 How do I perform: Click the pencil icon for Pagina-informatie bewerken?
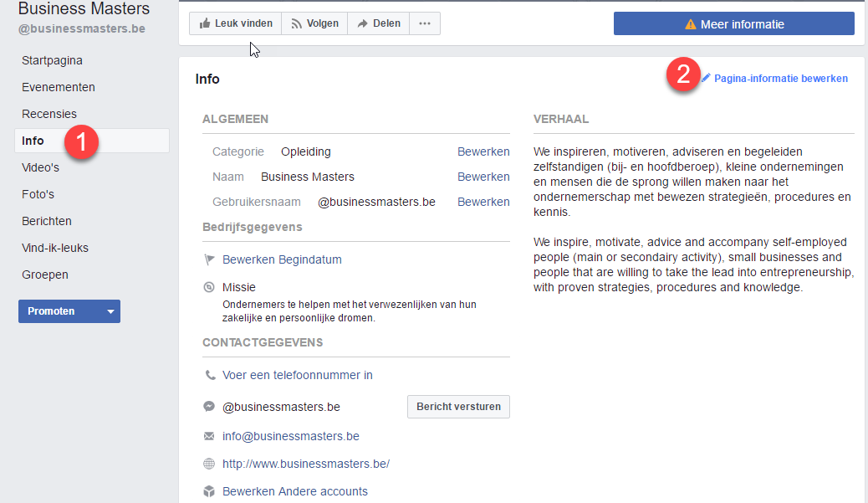(706, 78)
